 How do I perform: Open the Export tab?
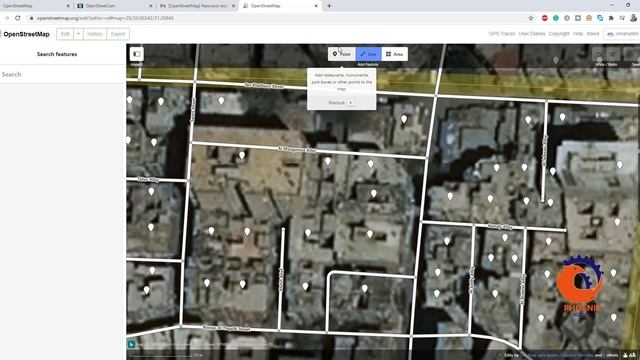[x=118, y=34]
